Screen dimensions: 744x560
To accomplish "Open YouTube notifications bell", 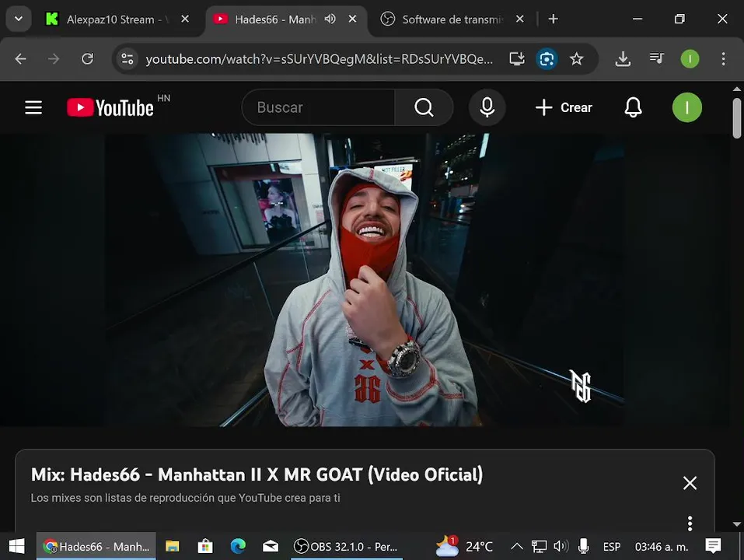I will pyautogui.click(x=633, y=108).
